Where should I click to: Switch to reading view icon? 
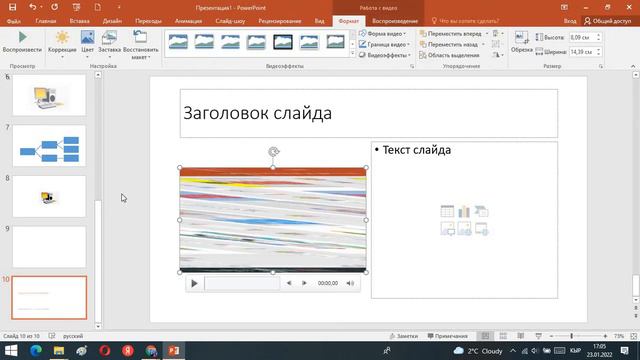click(x=520, y=336)
